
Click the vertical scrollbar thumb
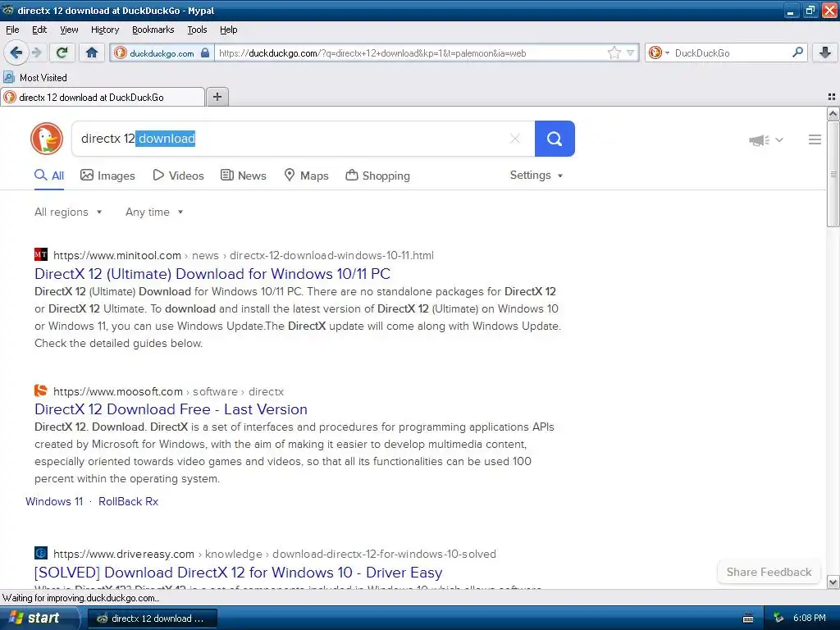pyautogui.click(x=833, y=174)
